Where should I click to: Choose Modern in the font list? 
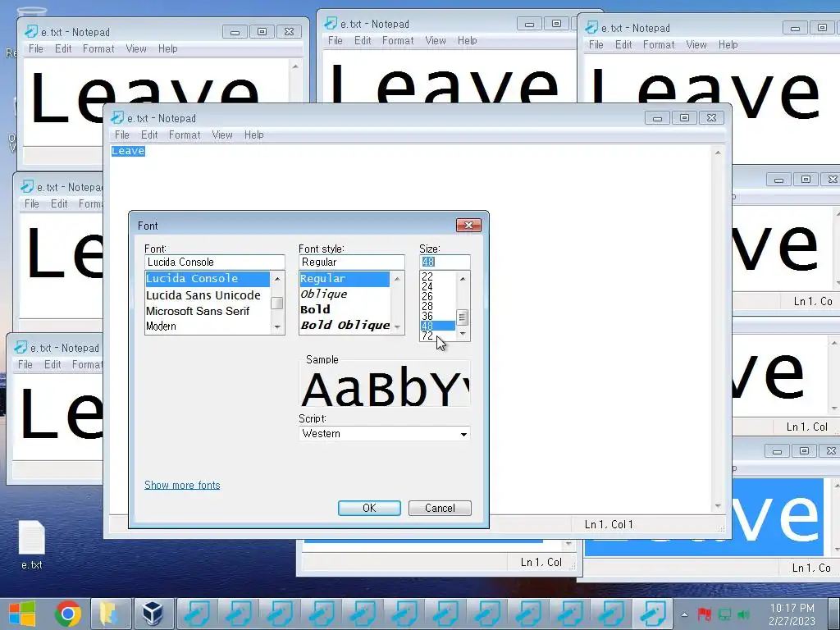point(161,326)
